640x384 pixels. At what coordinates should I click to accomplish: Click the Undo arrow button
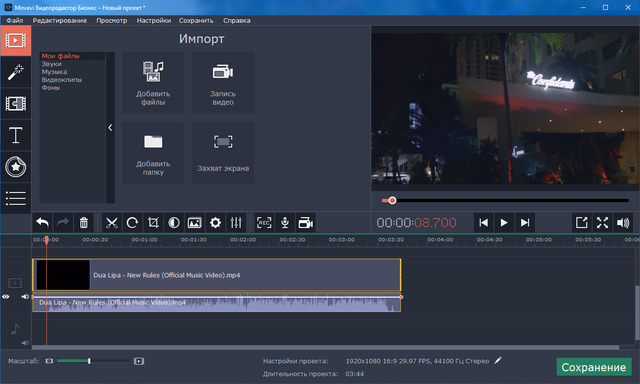[x=42, y=223]
